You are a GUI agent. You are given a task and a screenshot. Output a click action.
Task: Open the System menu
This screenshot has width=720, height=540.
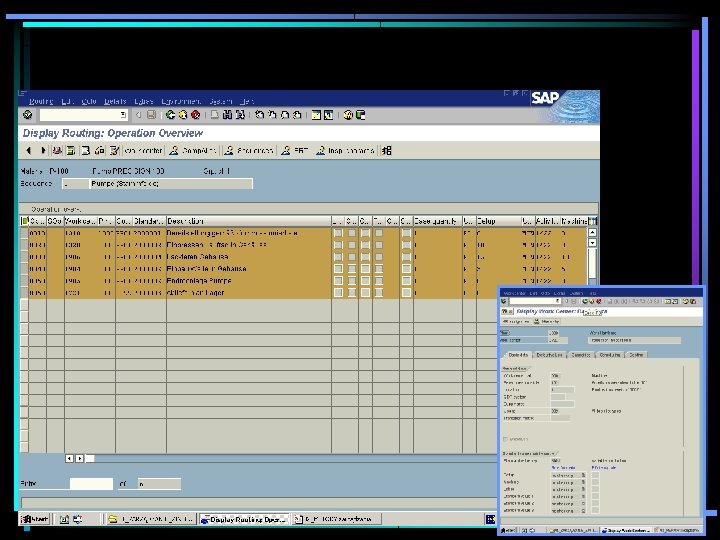click(x=221, y=101)
